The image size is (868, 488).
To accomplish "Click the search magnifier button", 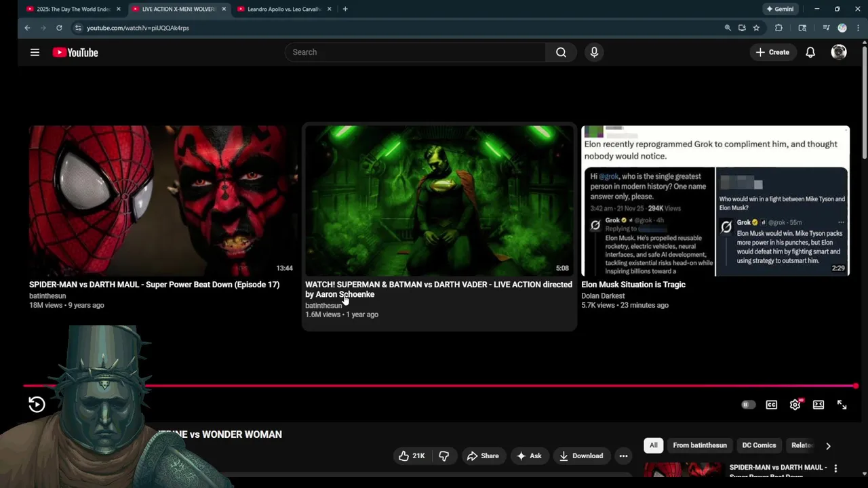I will click(561, 52).
